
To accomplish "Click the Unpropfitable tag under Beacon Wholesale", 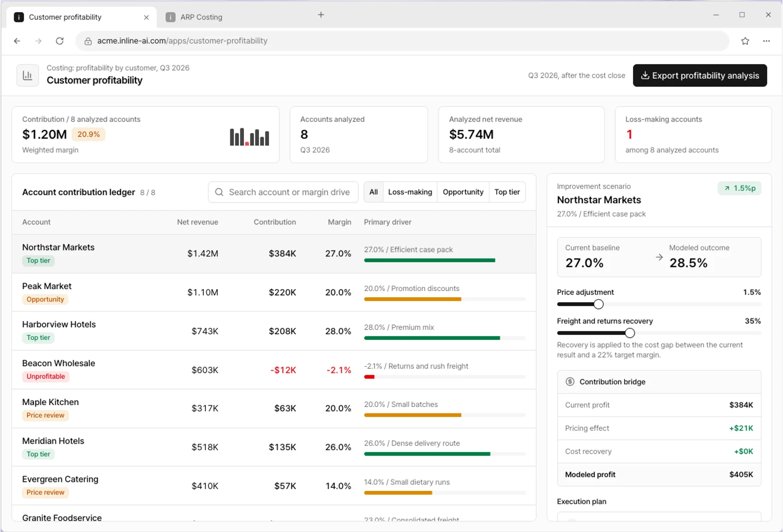I will (x=46, y=376).
